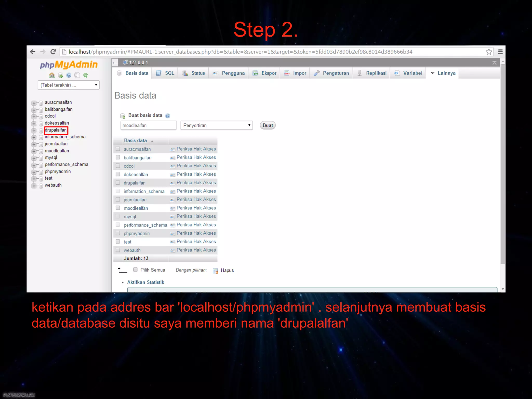
Task: Open the Penyortiran collation dropdown
Action: tap(217, 125)
